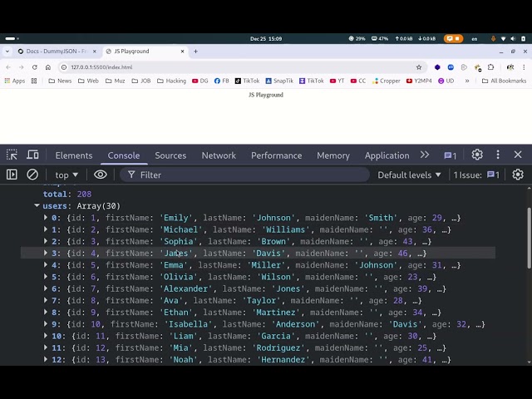Open the volume icon in system tray
532x399 pixels.
click(x=513, y=39)
